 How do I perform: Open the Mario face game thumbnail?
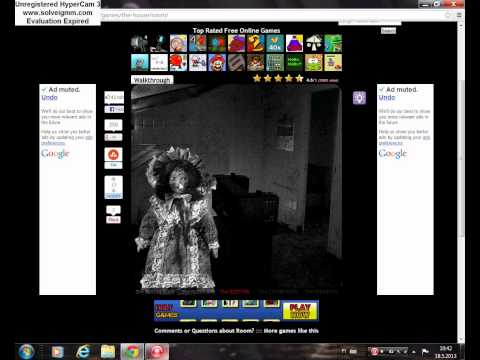217,62
